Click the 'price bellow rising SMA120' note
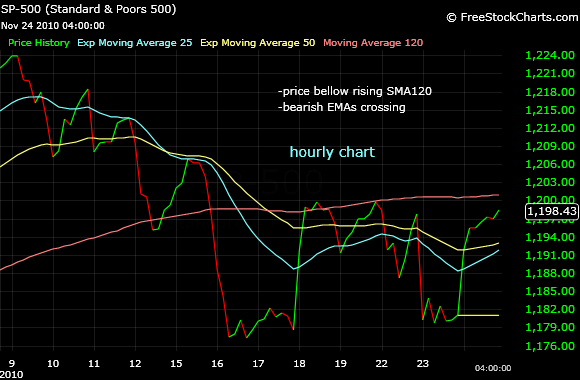Viewport: 580px width, 380px height. click(355, 91)
